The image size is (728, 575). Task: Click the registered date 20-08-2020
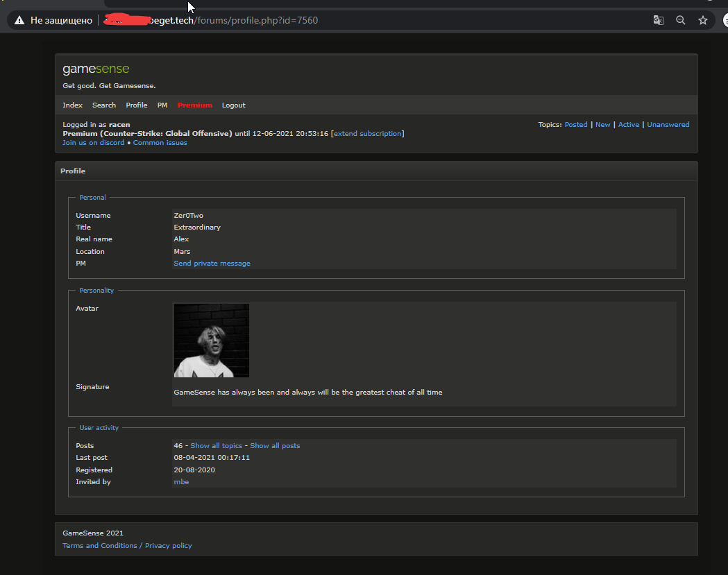pyautogui.click(x=194, y=470)
